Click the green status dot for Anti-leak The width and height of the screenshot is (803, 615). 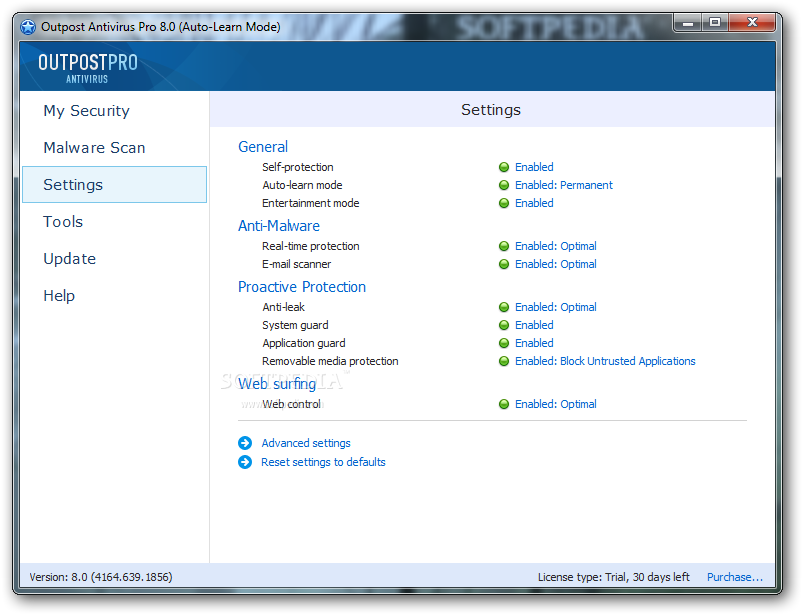tap(504, 307)
